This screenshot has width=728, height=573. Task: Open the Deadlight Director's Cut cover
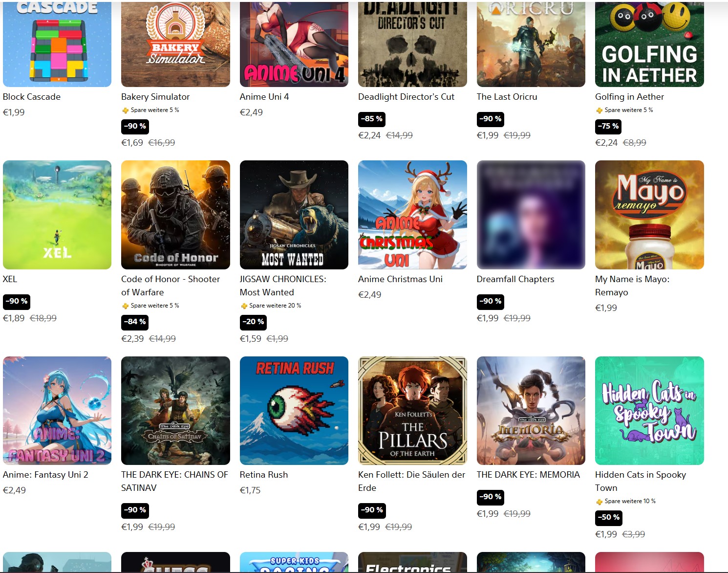click(412, 44)
